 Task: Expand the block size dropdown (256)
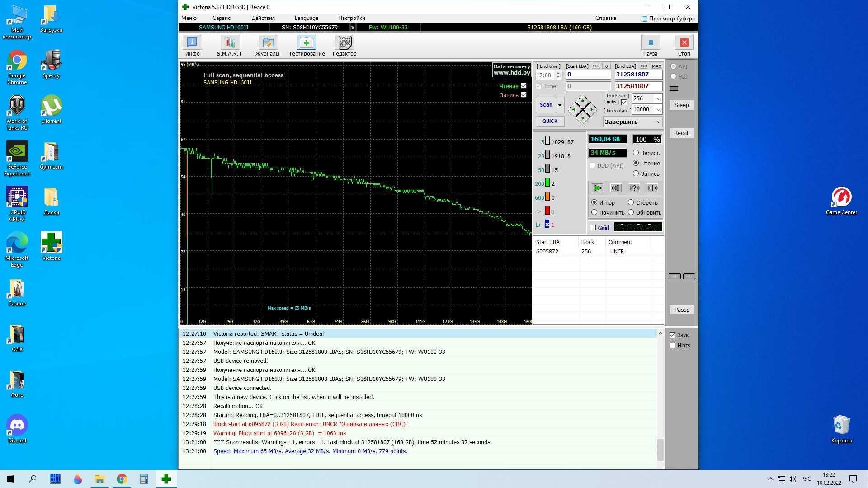658,99
